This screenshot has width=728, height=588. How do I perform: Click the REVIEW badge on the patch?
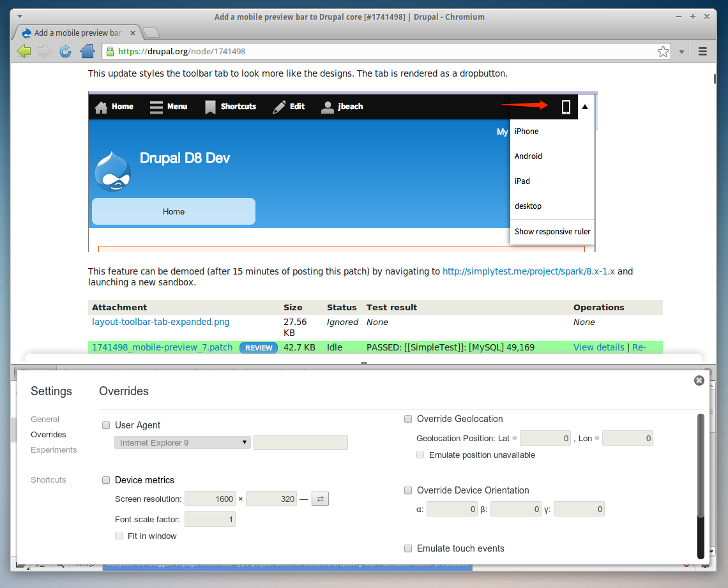tap(259, 347)
